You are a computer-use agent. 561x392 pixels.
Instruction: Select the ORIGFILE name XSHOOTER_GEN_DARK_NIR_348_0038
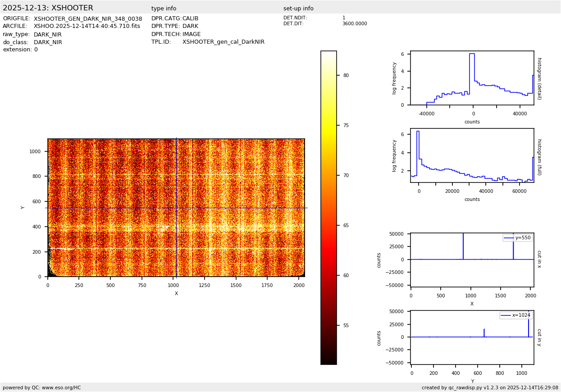[88, 19]
